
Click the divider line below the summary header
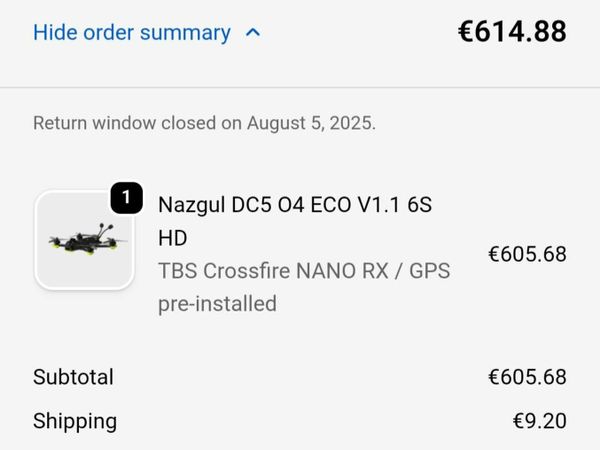point(300,87)
